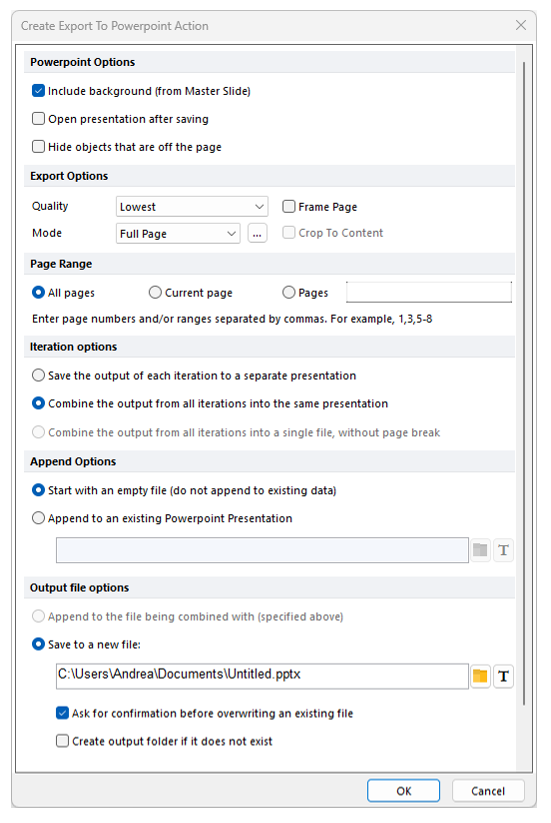Choose Append to an existing Powerpoint Presentation
This screenshot has height=823, width=551.
(x=38, y=518)
